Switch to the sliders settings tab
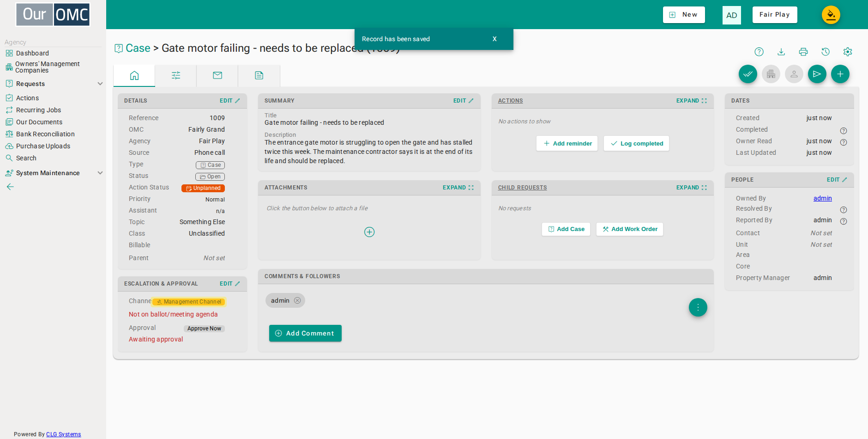 pyautogui.click(x=176, y=75)
